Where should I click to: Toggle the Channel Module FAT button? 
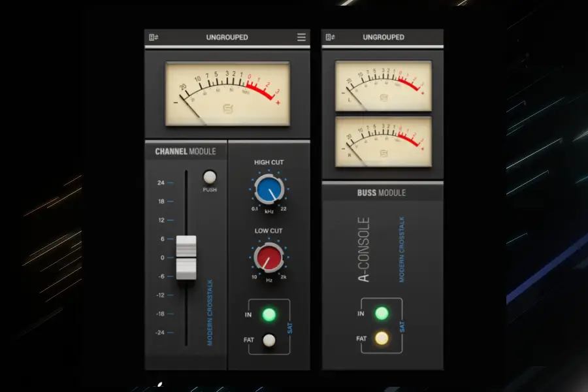click(269, 340)
